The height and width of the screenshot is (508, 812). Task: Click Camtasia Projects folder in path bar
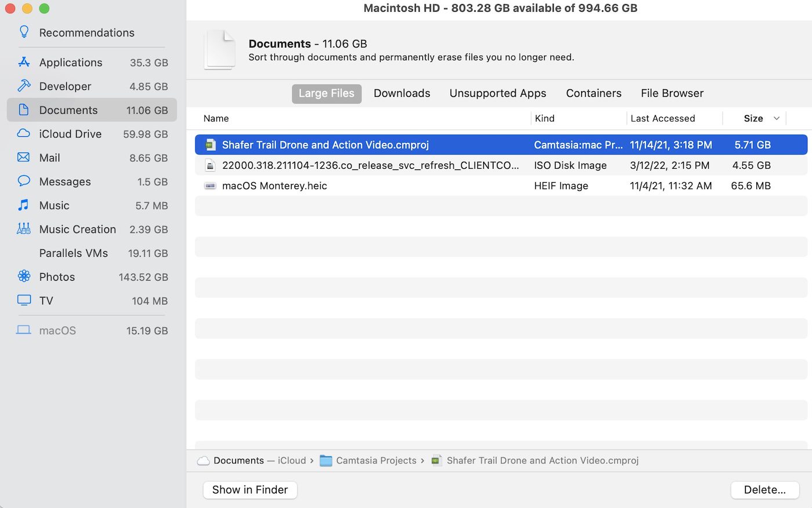(x=376, y=460)
